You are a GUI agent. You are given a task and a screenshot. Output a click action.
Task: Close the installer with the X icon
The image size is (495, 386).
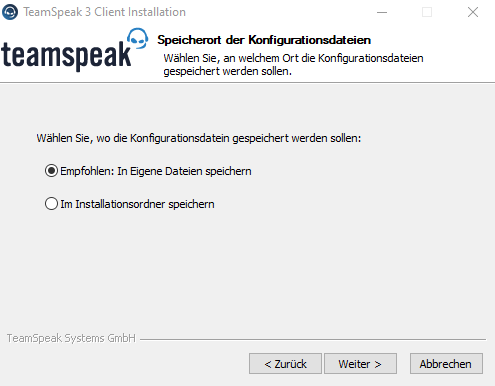(473, 12)
